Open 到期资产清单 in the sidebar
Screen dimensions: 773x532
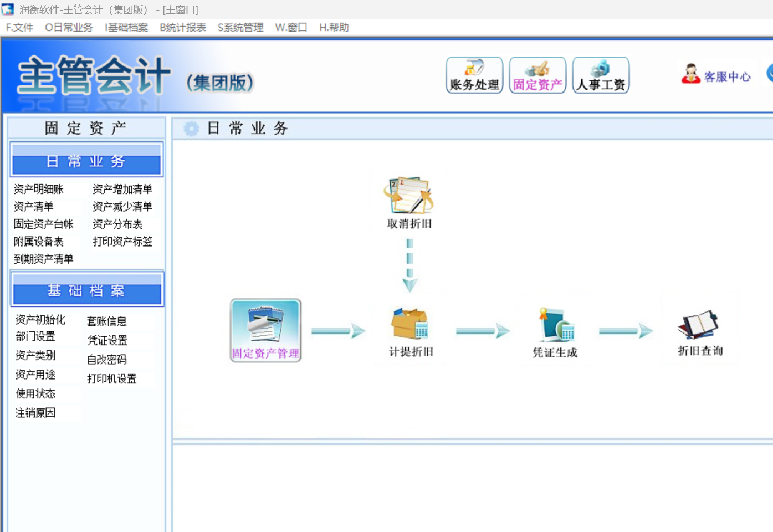click(44, 259)
